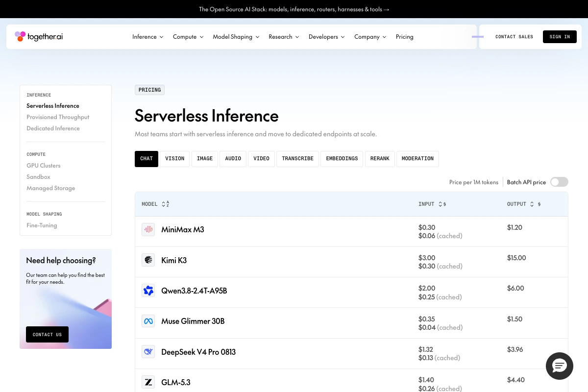Click the $3.96 output price for DeepSeek
This screenshot has width=588, height=392.
[515, 349]
